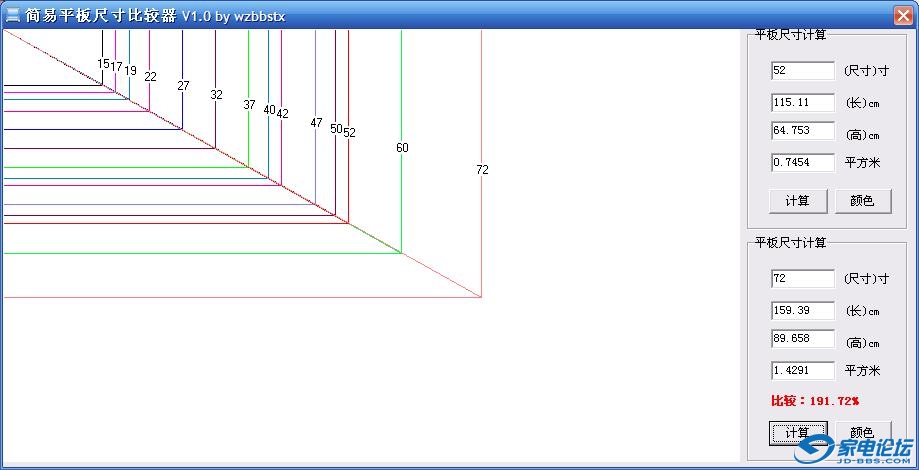Click the red 比较 191.72% result text
Image resolution: width=919 pixels, height=470 pixels.
[x=815, y=401]
